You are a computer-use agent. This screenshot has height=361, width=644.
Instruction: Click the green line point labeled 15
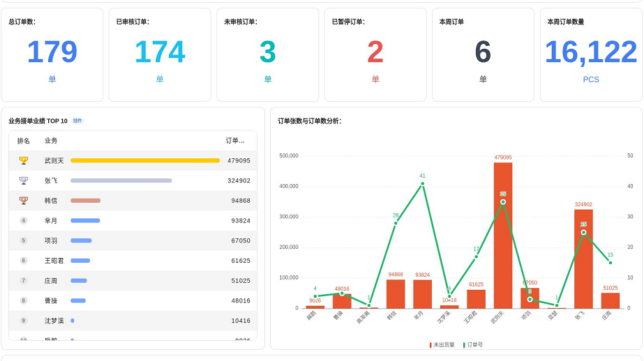611,263
